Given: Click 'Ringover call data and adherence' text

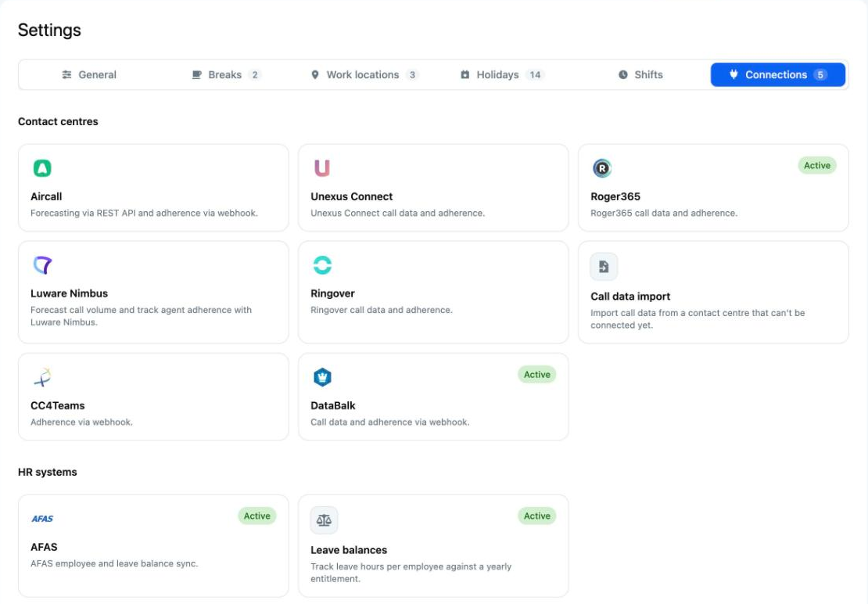Looking at the screenshot, I should pyautogui.click(x=382, y=310).
